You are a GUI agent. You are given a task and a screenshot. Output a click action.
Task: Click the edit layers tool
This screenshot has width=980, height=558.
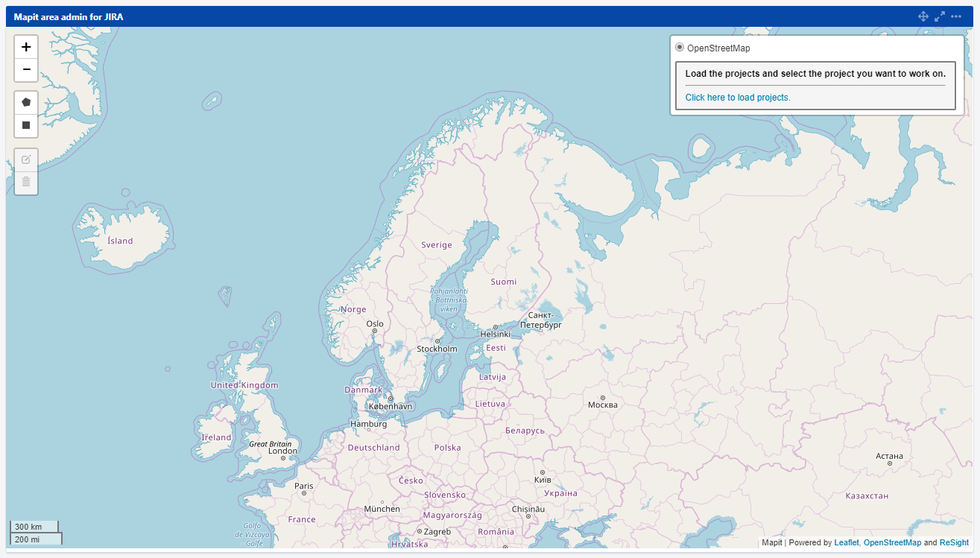[26, 159]
